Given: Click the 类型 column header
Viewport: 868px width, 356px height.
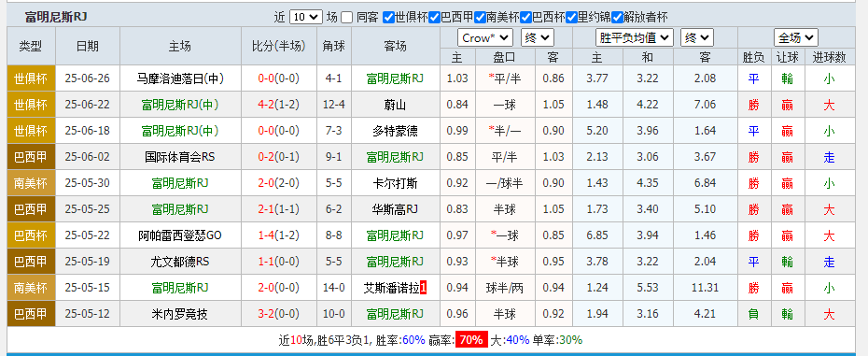Looking at the screenshot, I should [x=31, y=46].
